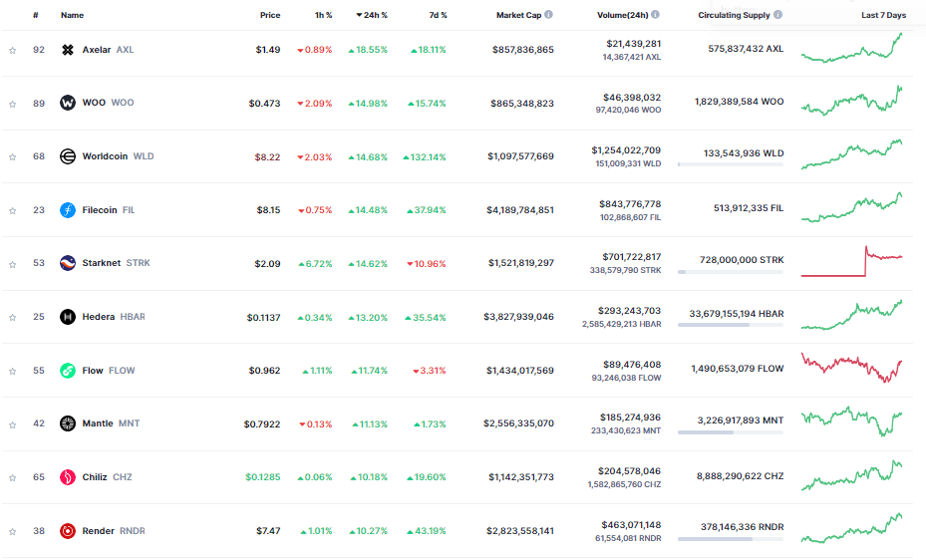This screenshot has width=926, height=560.
Task: Click the Starknet logo icon
Action: pyautogui.click(x=68, y=264)
